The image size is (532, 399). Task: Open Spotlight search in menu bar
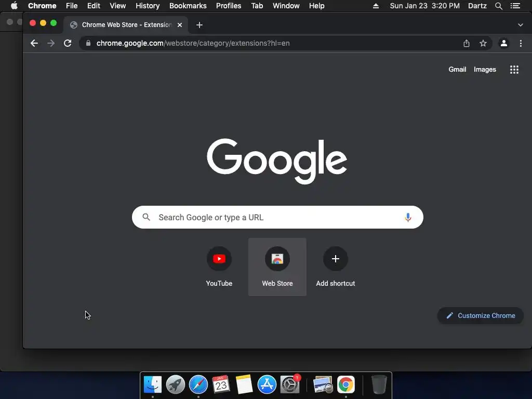[498, 6]
